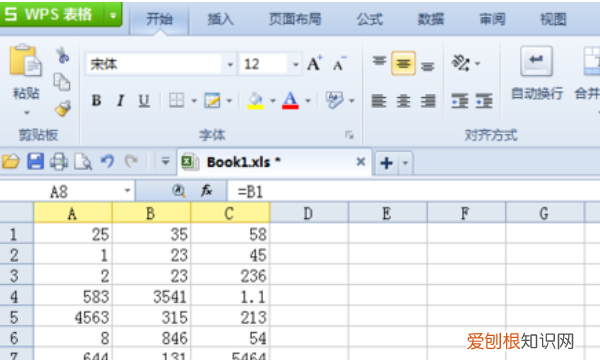Expand the font color dropdown arrow
The width and height of the screenshot is (600, 360).
[x=308, y=101]
